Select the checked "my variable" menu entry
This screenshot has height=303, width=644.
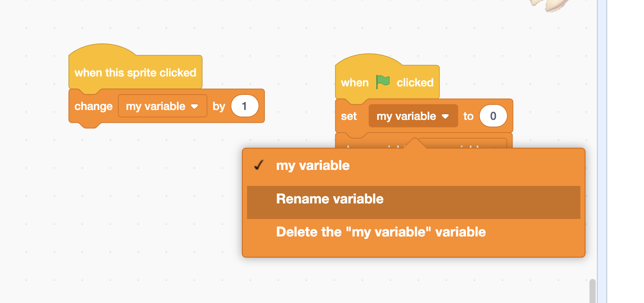pos(313,166)
